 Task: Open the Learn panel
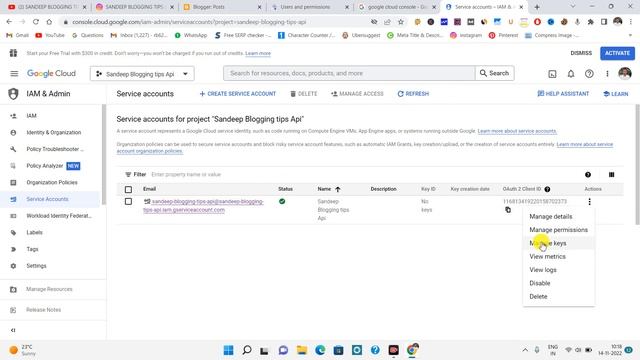616,94
